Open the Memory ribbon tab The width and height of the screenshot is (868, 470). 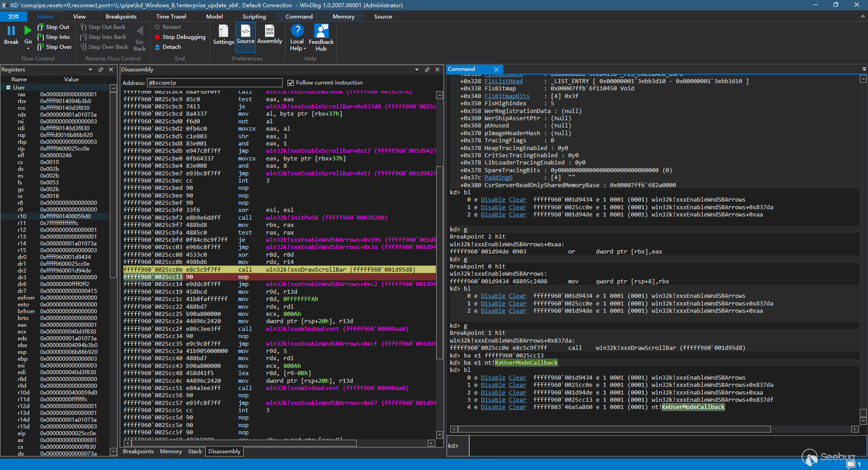point(344,17)
